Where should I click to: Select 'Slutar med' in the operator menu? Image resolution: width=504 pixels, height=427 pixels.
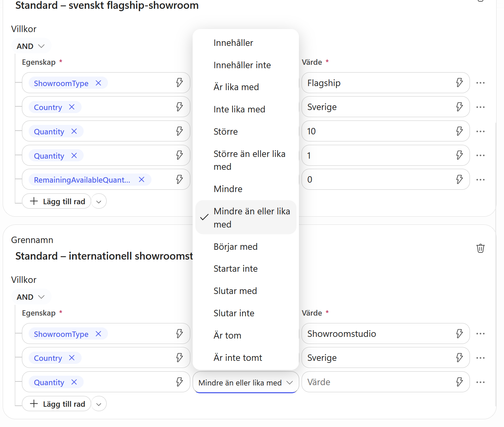point(246,291)
